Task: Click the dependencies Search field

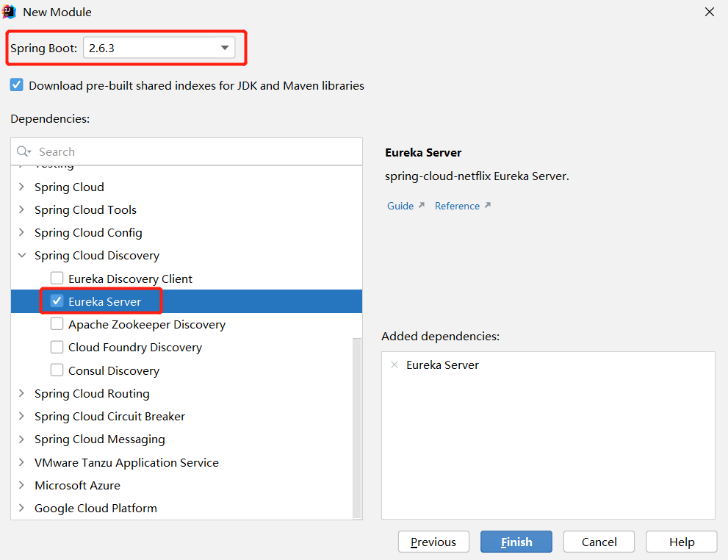Action: coord(187,151)
